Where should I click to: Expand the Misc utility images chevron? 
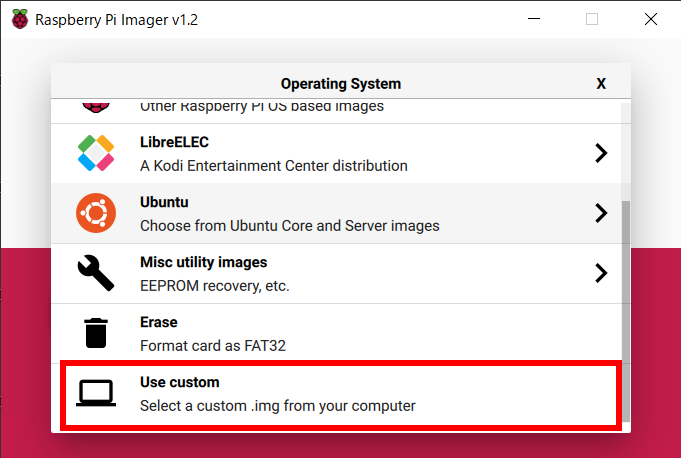pos(601,273)
